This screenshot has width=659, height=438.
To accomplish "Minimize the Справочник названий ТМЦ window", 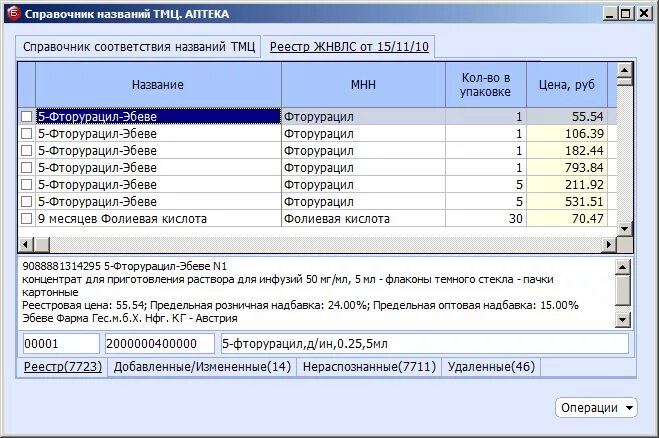I will [x=610, y=13].
